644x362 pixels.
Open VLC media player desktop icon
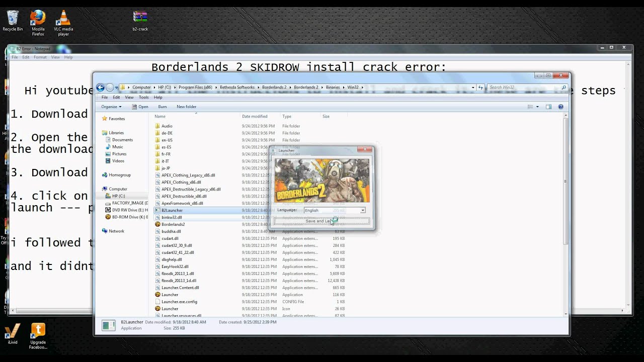[x=63, y=23]
